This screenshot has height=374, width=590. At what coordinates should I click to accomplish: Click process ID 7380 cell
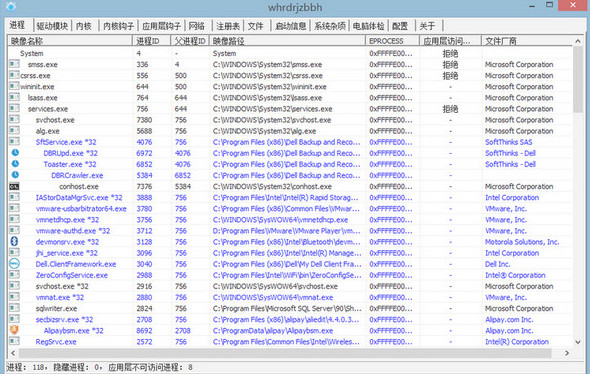[x=144, y=120]
